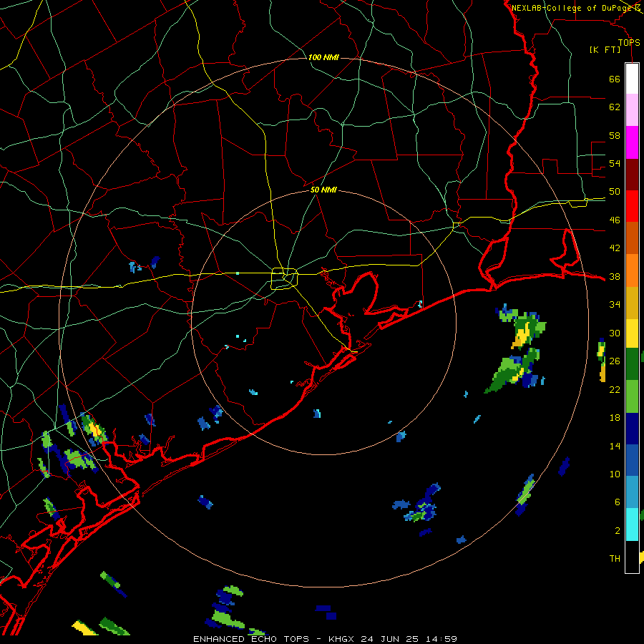This screenshot has height=644, width=644.
Task: Click the bright yellow legend swatch
Action: coord(632,333)
